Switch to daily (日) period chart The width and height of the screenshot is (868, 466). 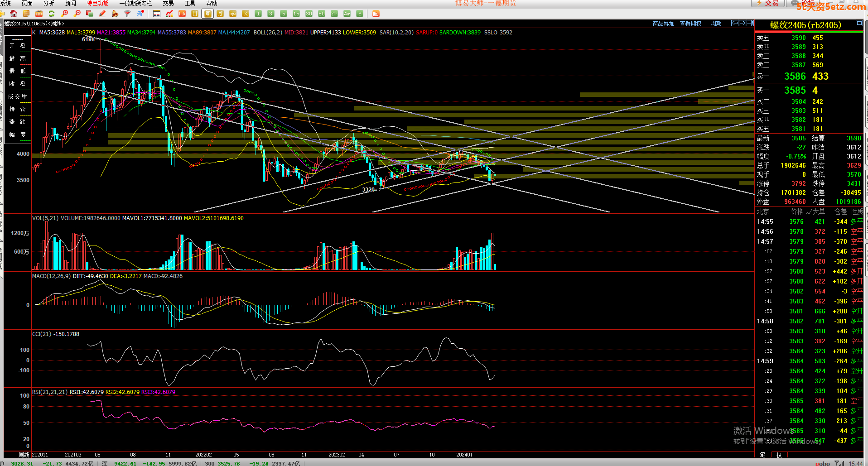tap(195, 14)
